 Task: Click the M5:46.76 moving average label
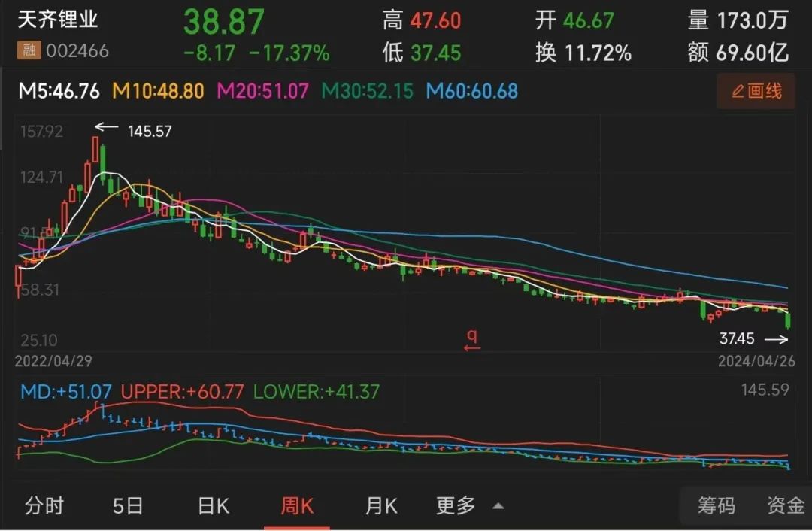point(59,91)
